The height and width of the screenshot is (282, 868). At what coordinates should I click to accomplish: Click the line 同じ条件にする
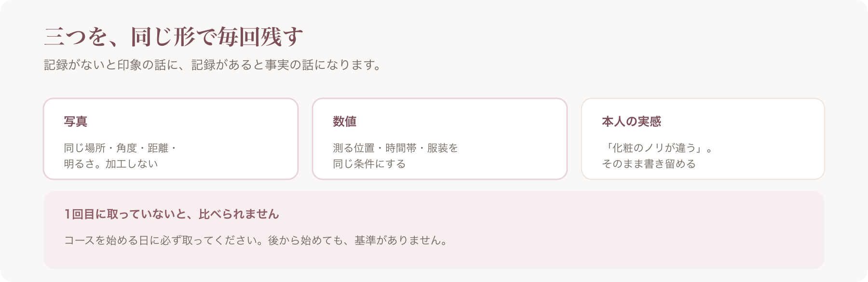[x=369, y=164]
